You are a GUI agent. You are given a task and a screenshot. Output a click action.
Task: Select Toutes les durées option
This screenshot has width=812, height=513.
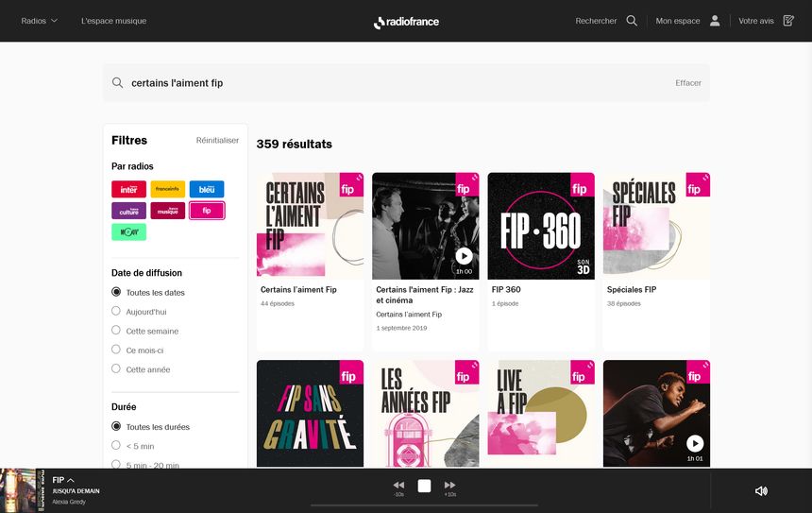click(x=116, y=426)
